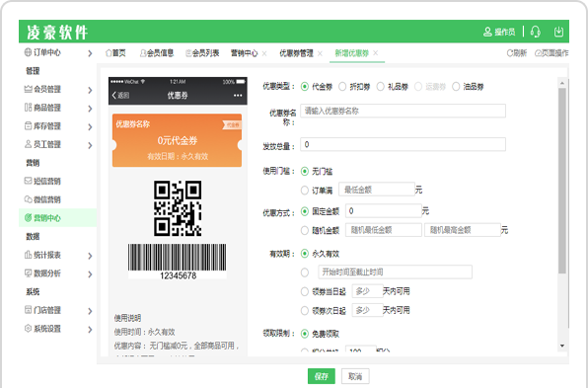Image resolution: width=588 pixels, height=388 pixels.
Task: Click the 订单中心 globe icon
Action: click(29, 52)
